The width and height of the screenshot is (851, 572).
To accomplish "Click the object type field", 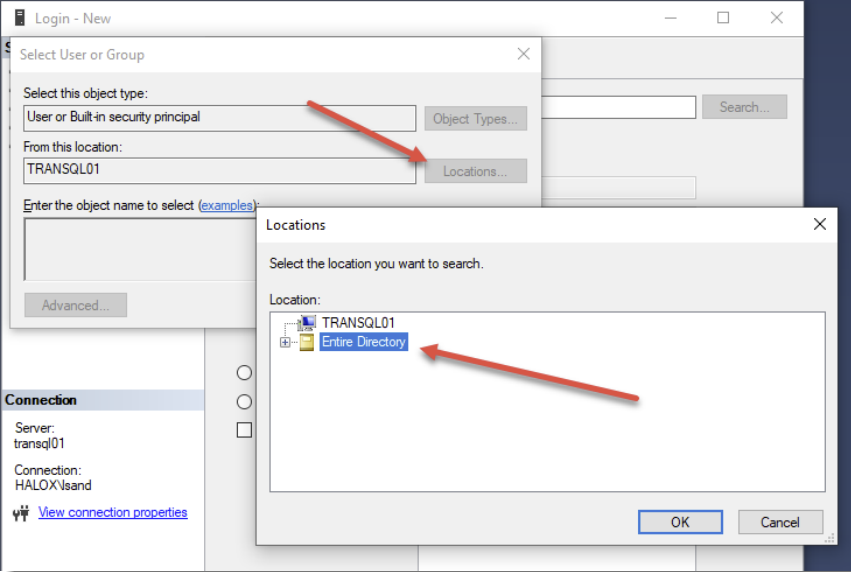I will pos(220,118).
